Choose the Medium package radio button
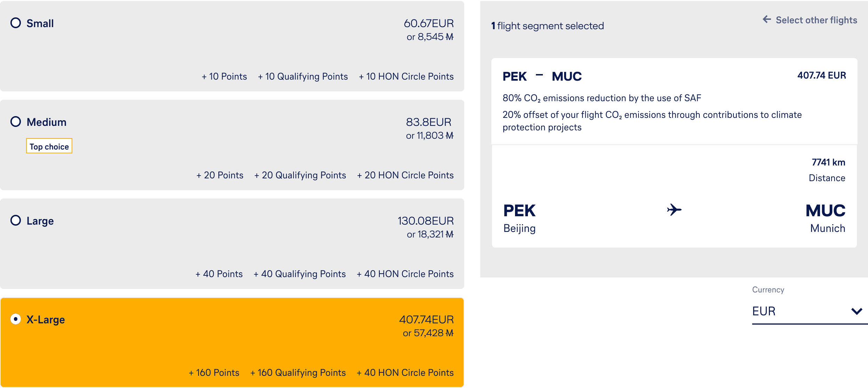 coord(16,122)
